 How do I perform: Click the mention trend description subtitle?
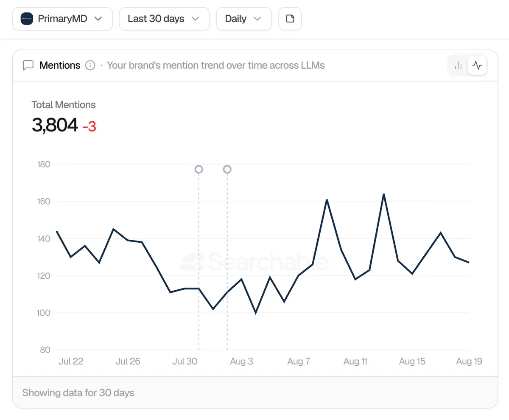(216, 65)
